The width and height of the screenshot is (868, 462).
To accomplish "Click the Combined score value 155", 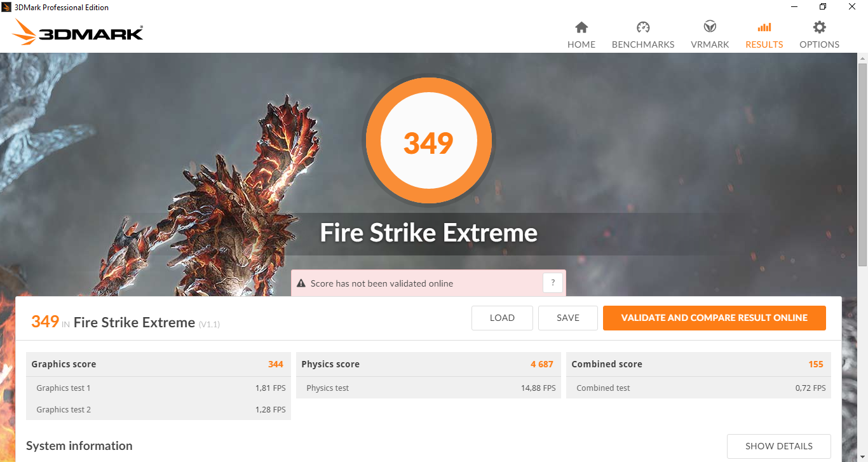I will pyautogui.click(x=816, y=364).
